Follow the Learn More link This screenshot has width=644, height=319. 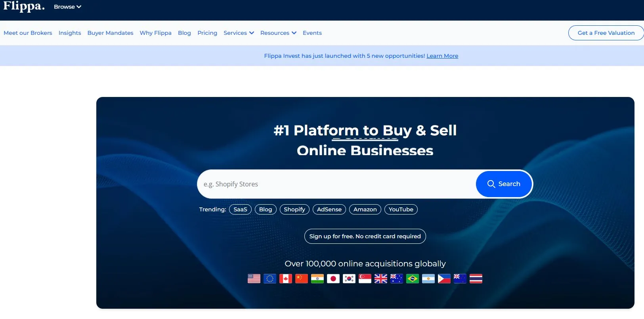(x=442, y=56)
